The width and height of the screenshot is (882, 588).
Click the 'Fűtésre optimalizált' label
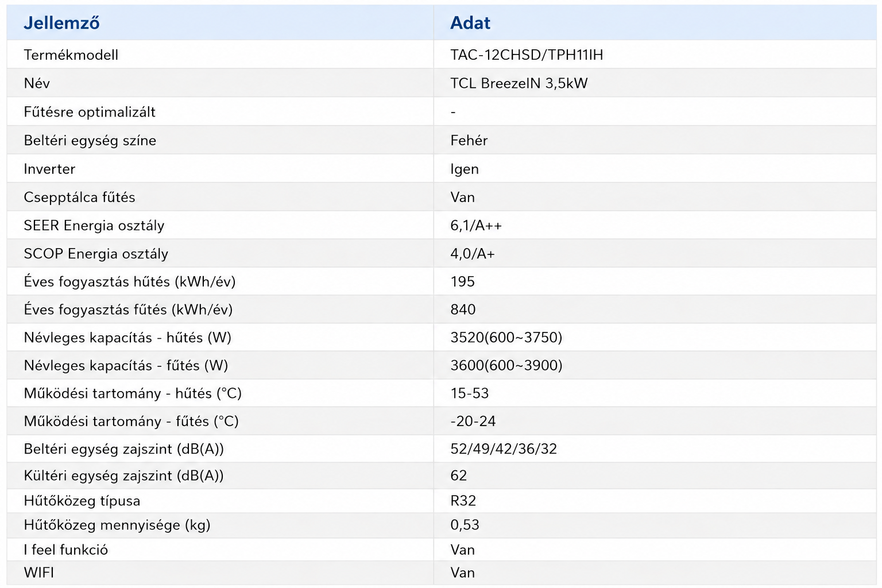(x=90, y=112)
